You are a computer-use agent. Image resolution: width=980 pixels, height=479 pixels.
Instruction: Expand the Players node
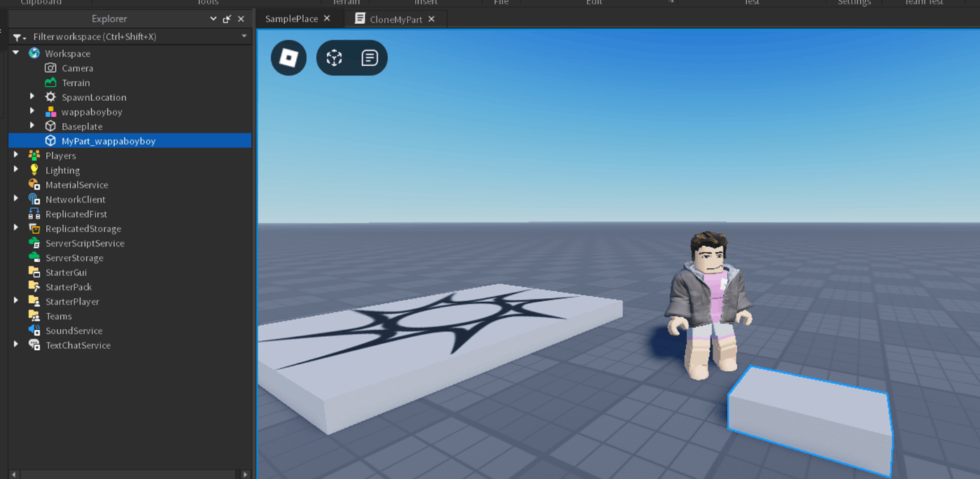click(x=15, y=155)
